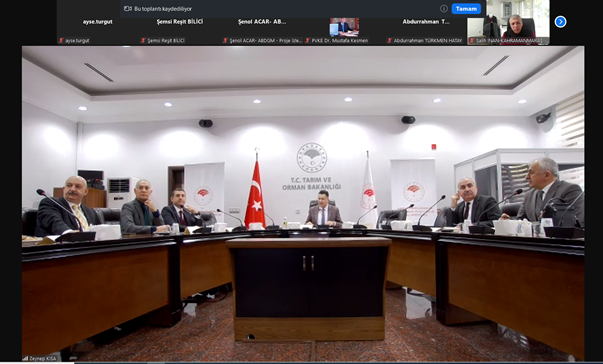Click the Tamam button in the recording notice
The width and height of the screenshot is (603, 364).
click(466, 8)
